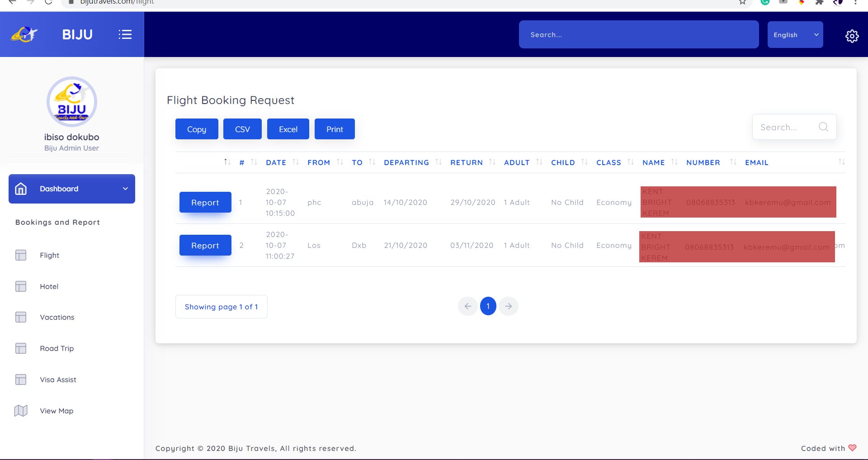Click the ibiso dokubo profile avatar

click(72, 102)
